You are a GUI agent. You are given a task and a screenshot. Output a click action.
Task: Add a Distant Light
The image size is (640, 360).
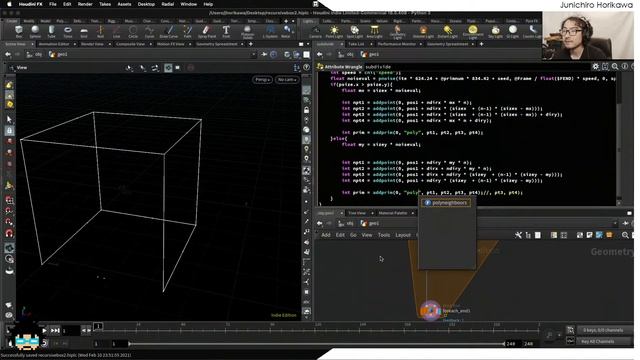click(447, 31)
